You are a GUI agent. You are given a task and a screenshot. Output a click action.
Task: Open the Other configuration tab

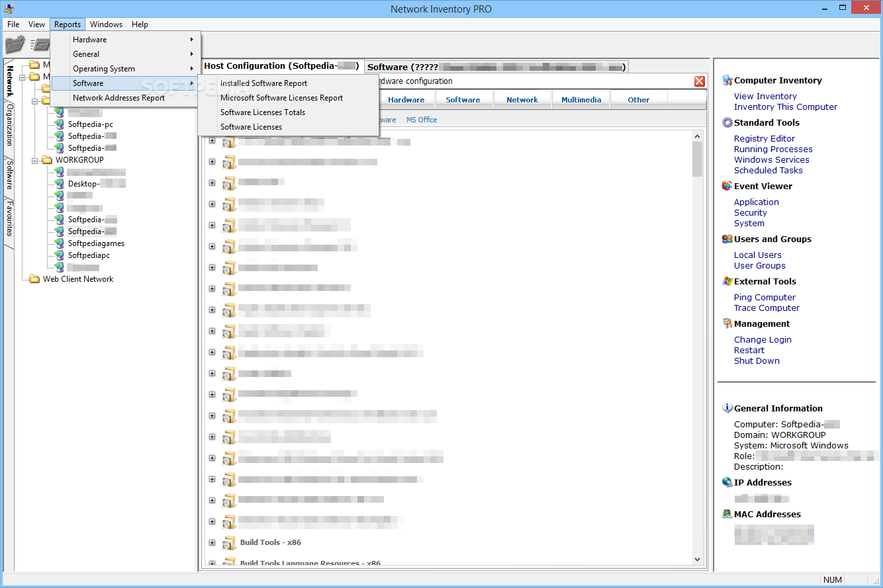(x=639, y=100)
